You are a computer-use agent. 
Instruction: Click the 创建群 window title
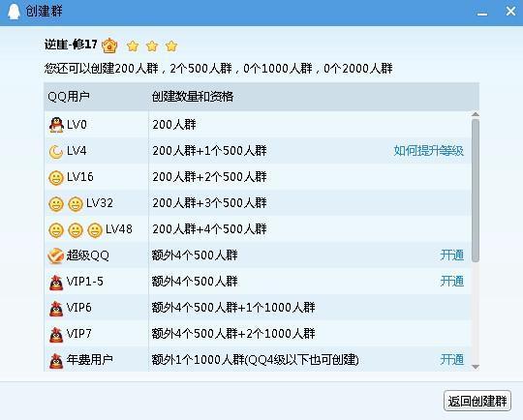click(44, 12)
